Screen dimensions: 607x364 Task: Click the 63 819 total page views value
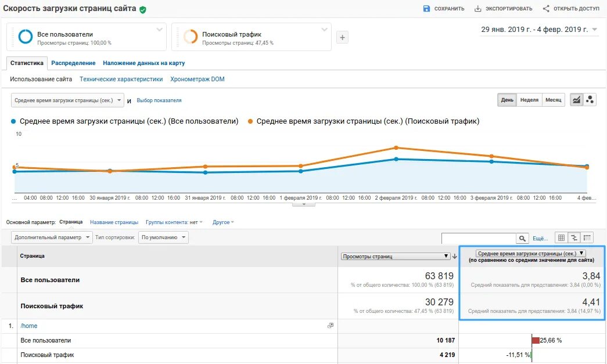click(439, 276)
